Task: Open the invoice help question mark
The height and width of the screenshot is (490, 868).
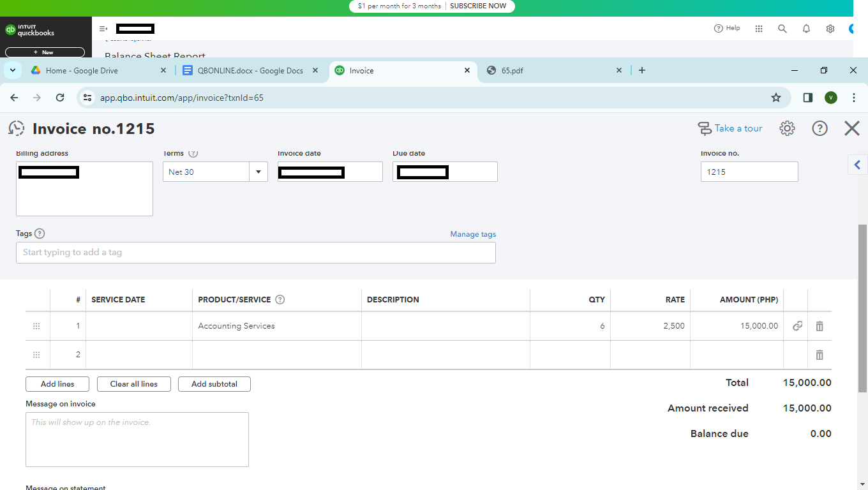Action: 819,128
